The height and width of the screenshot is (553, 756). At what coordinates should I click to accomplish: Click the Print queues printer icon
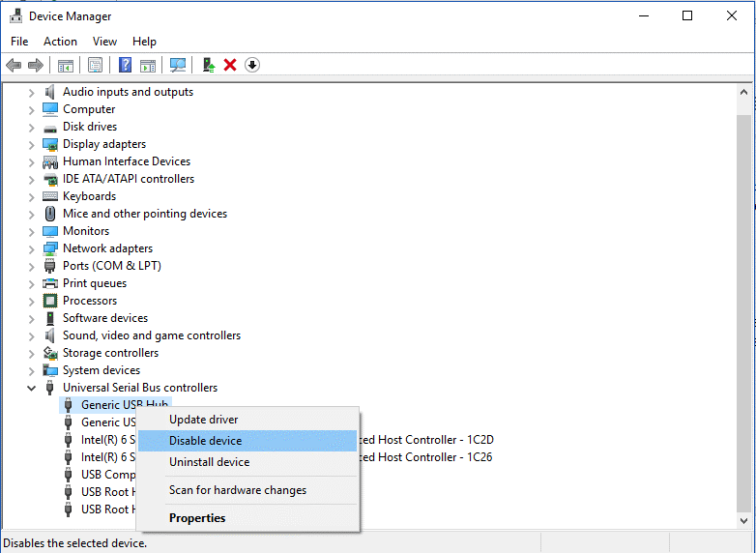(x=50, y=283)
